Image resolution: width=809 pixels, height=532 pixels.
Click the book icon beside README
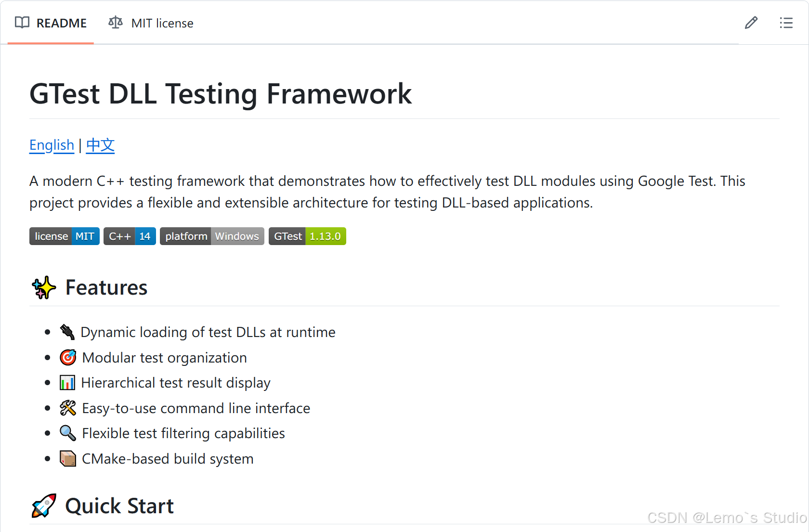pyautogui.click(x=22, y=23)
